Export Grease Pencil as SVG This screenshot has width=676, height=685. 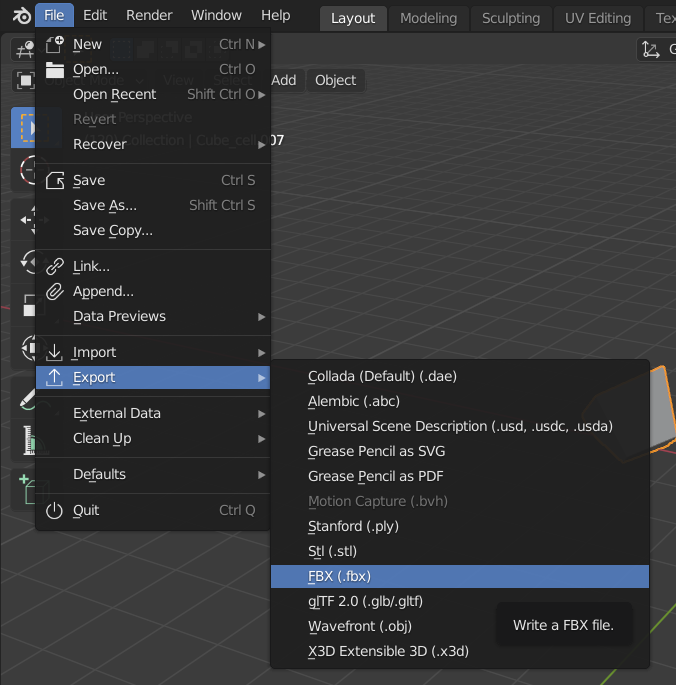[460, 451]
